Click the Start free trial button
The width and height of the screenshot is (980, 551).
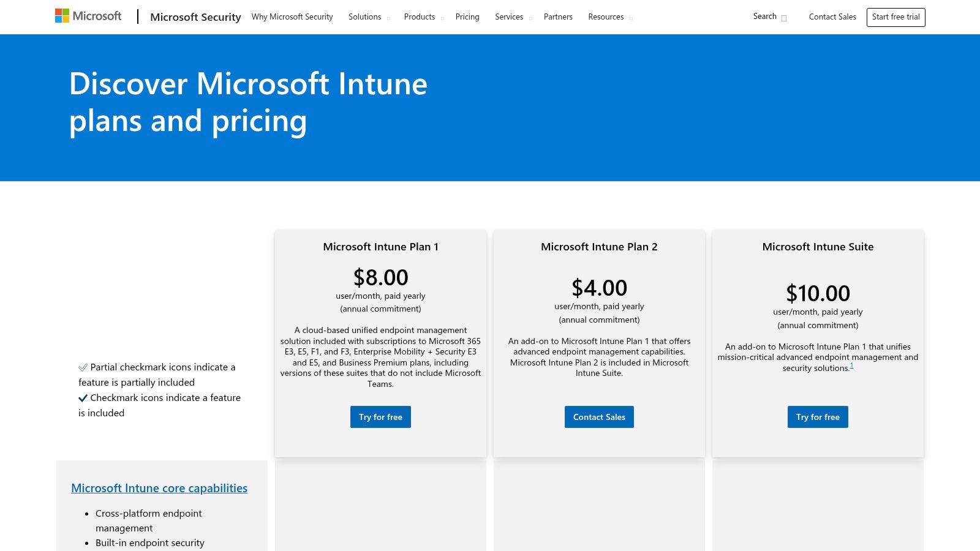coord(895,17)
